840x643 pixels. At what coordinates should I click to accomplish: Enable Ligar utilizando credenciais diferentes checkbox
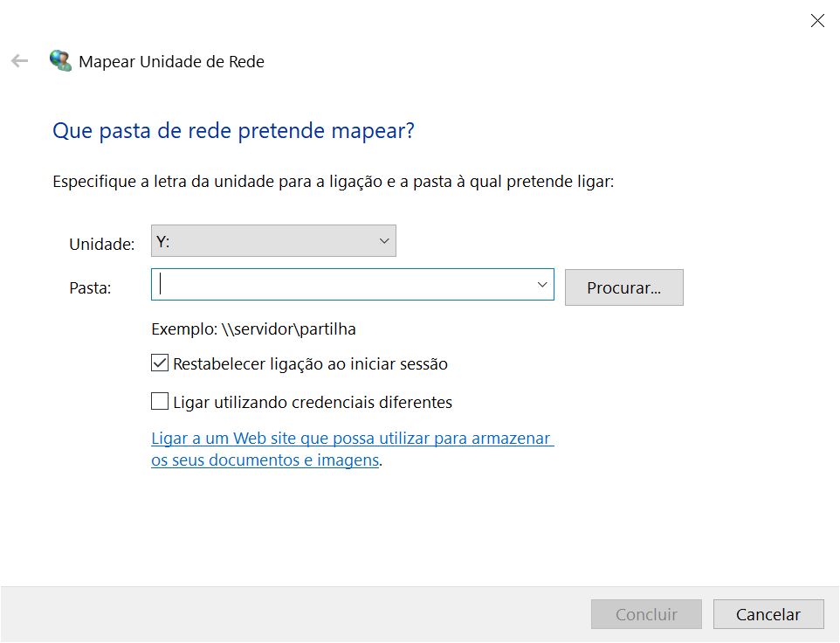(x=160, y=401)
